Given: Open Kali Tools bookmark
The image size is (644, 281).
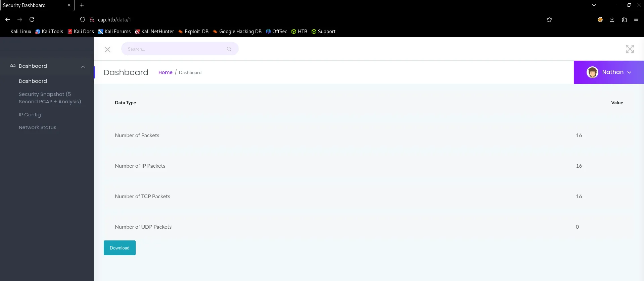Looking at the screenshot, I should [x=49, y=32].
